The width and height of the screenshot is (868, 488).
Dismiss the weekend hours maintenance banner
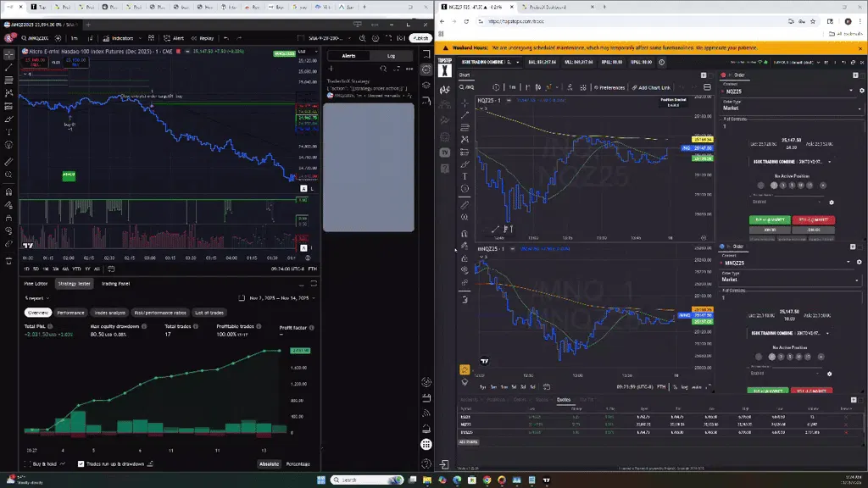click(x=860, y=48)
